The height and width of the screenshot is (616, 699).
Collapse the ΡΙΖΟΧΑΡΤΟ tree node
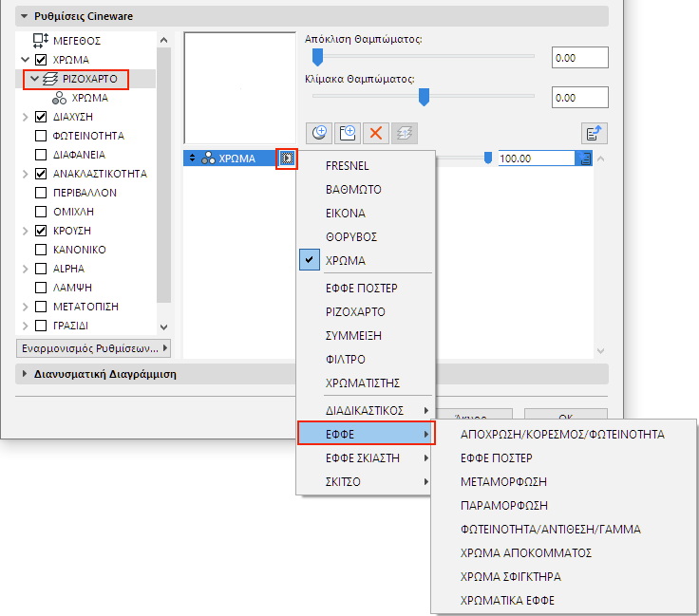[x=35, y=79]
